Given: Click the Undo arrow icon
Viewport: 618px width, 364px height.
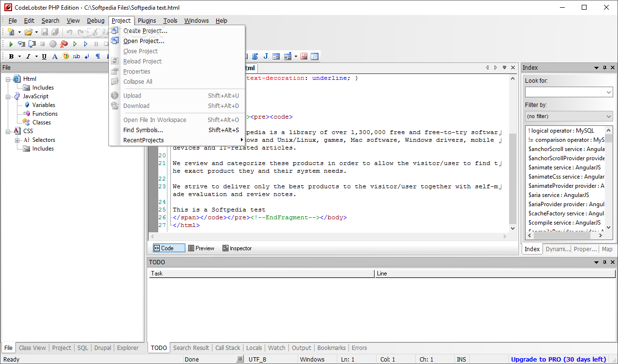Looking at the screenshot, I should pos(69,32).
